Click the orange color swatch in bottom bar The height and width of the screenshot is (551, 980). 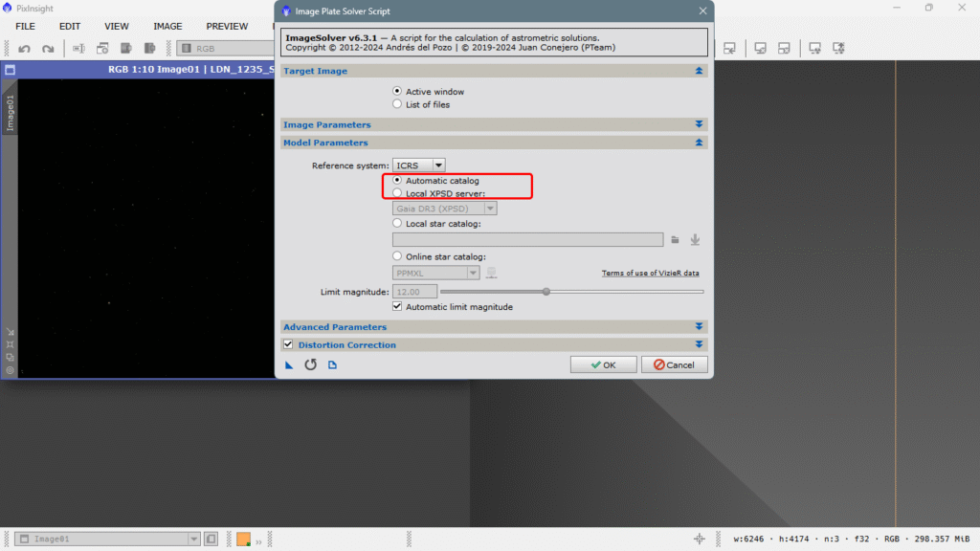(x=244, y=539)
